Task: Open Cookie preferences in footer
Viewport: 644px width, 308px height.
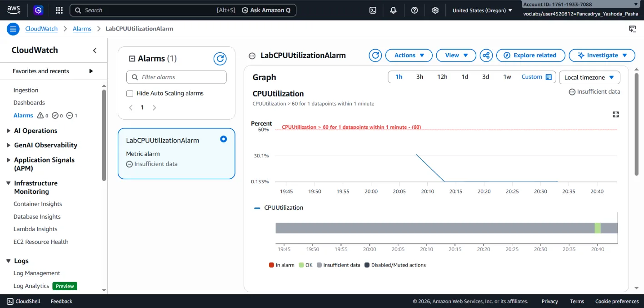Action: [617, 301]
